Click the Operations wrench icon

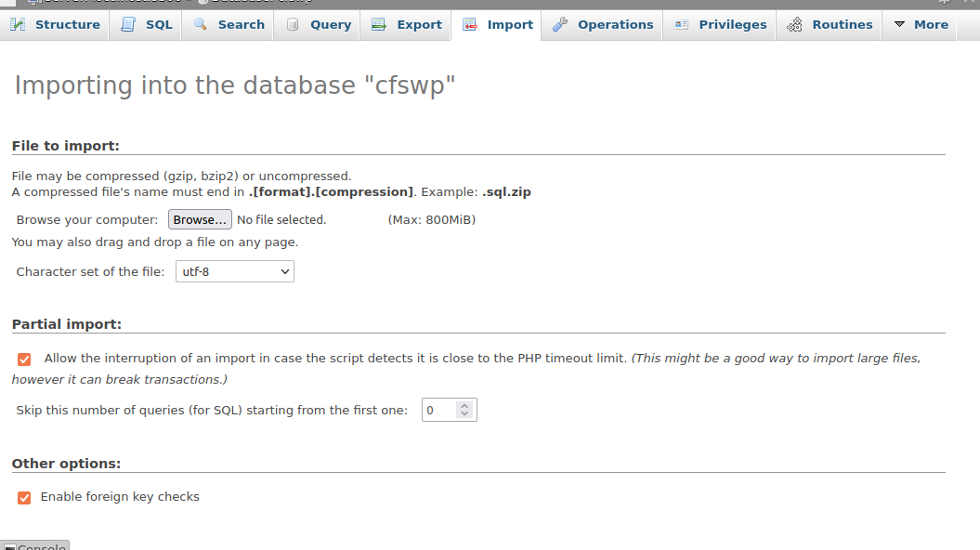(560, 24)
